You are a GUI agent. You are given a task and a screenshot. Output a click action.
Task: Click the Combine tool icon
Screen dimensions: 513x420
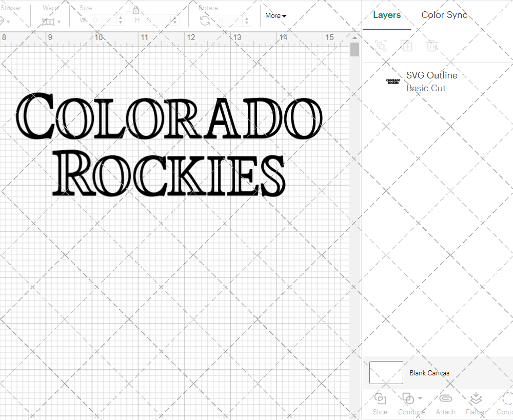point(408,399)
